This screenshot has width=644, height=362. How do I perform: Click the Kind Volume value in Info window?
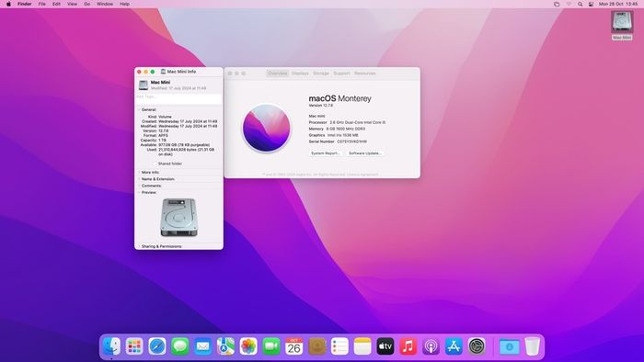click(x=165, y=117)
